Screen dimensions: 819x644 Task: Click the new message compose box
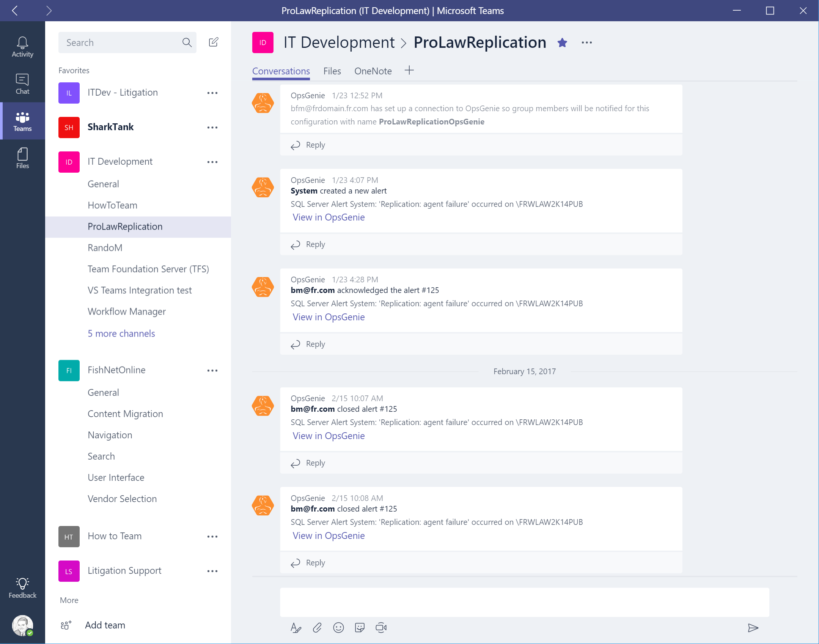(525, 602)
